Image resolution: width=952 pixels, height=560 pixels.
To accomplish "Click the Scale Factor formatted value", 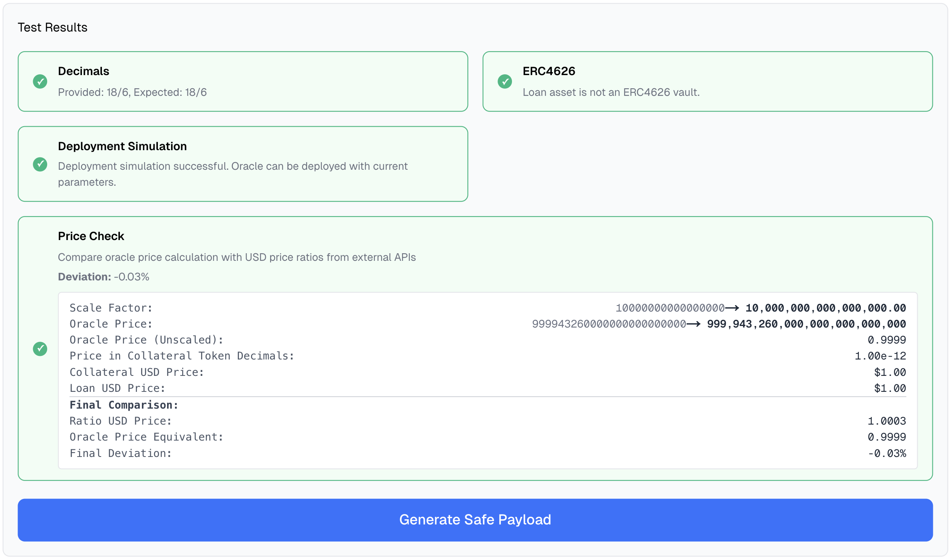I will (x=825, y=308).
